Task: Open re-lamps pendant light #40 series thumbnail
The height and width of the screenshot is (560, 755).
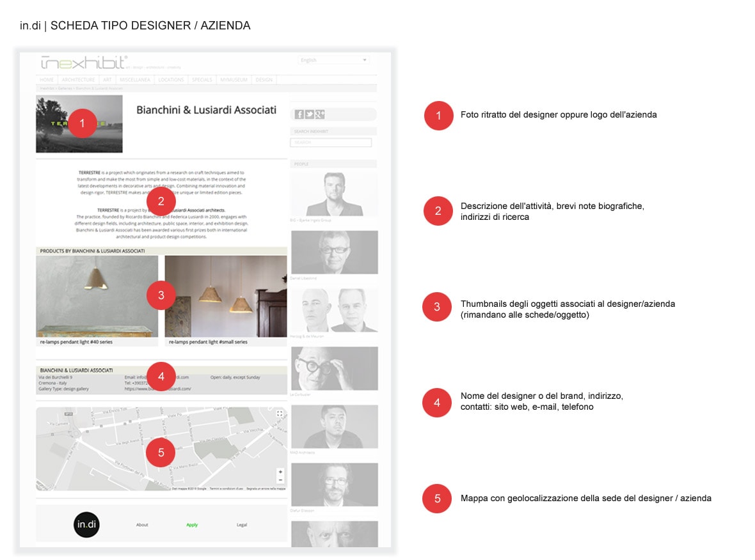Action: pos(97,296)
